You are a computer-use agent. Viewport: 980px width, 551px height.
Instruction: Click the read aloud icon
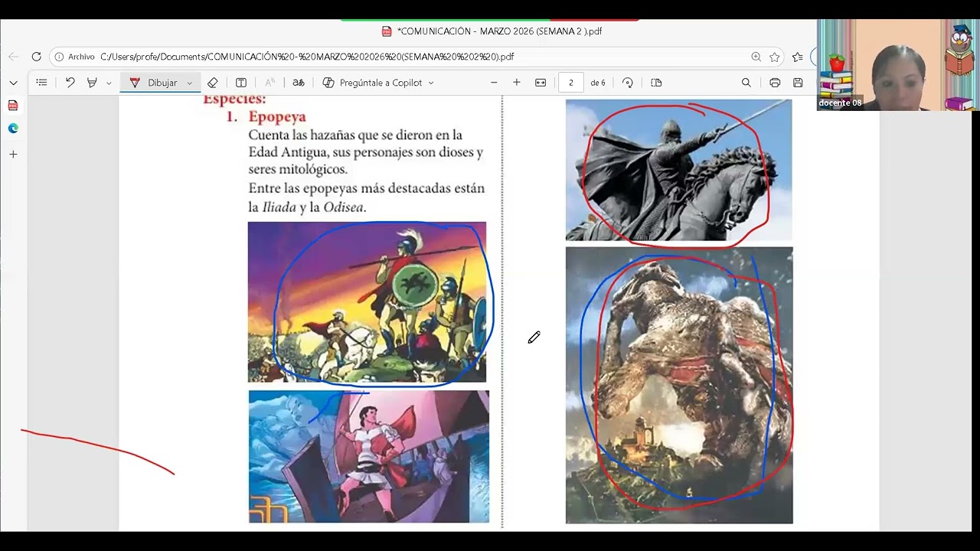tap(269, 83)
